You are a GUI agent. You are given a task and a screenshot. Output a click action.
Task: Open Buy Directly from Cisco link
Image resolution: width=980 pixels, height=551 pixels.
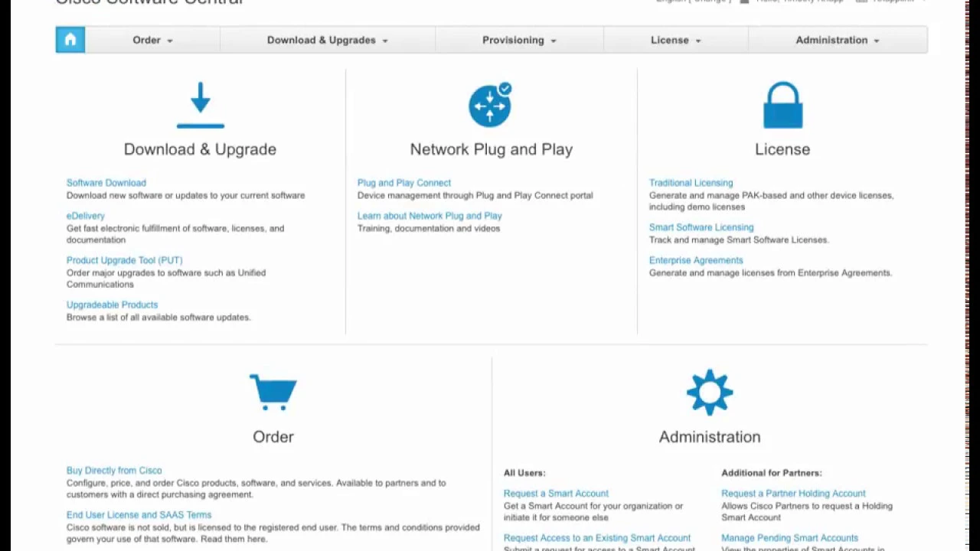tap(114, 471)
